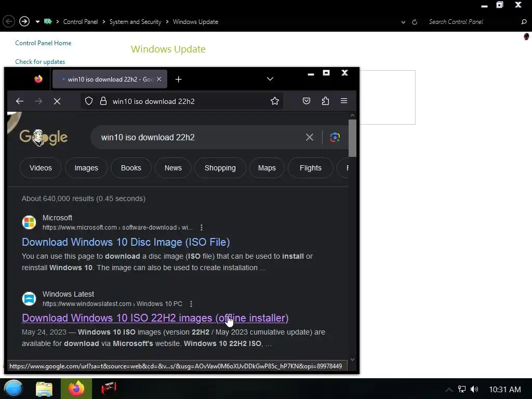
Task: Open a new Firefox tab
Action: pyautogui.click(x=179, y=79)
